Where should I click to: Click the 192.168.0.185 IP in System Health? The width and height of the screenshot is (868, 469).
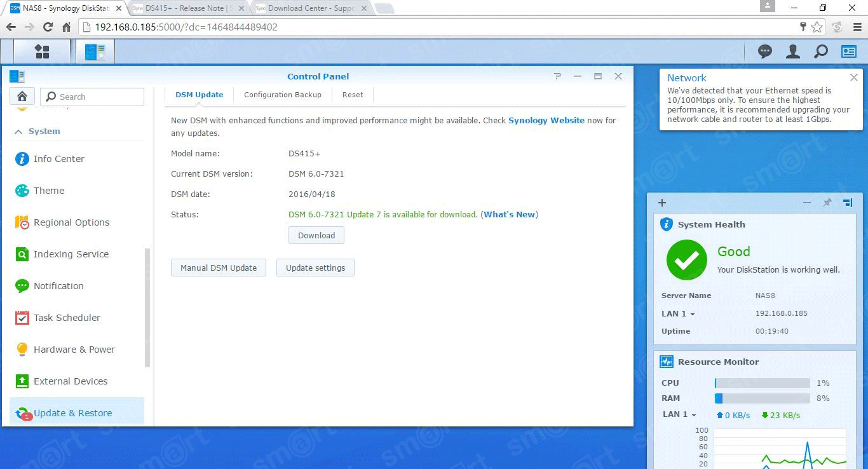coord(782,313)
